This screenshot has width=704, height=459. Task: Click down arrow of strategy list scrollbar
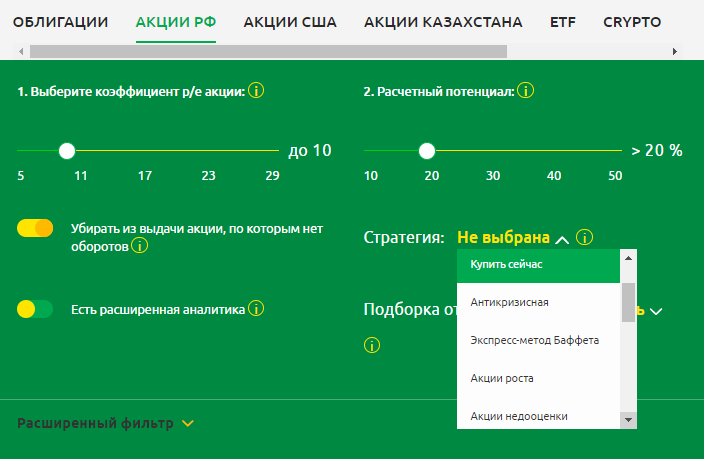tap(628, 420)
